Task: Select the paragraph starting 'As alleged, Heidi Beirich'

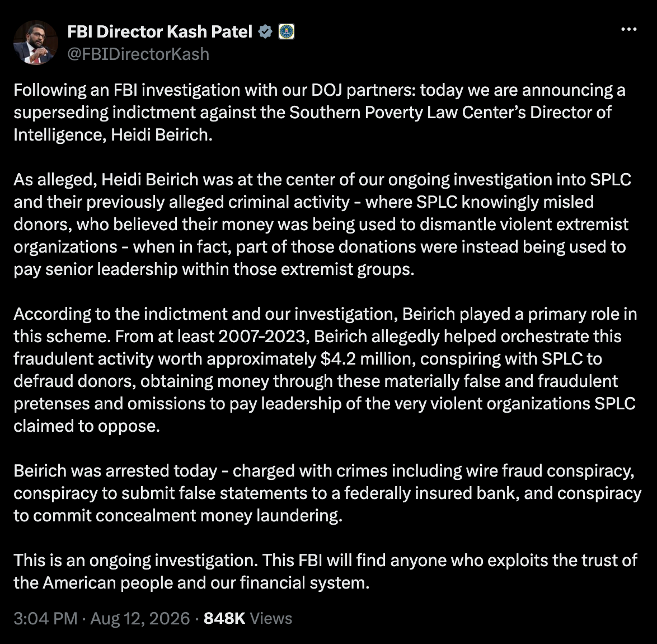Action: (322, 225)
